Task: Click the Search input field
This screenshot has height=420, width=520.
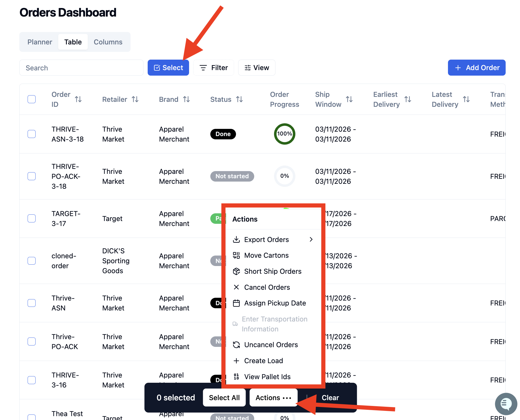Action: [x=81, y=68]
